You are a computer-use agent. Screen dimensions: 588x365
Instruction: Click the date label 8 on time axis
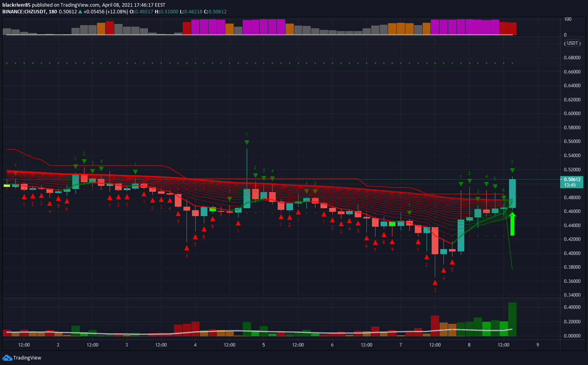coord(469,345)
